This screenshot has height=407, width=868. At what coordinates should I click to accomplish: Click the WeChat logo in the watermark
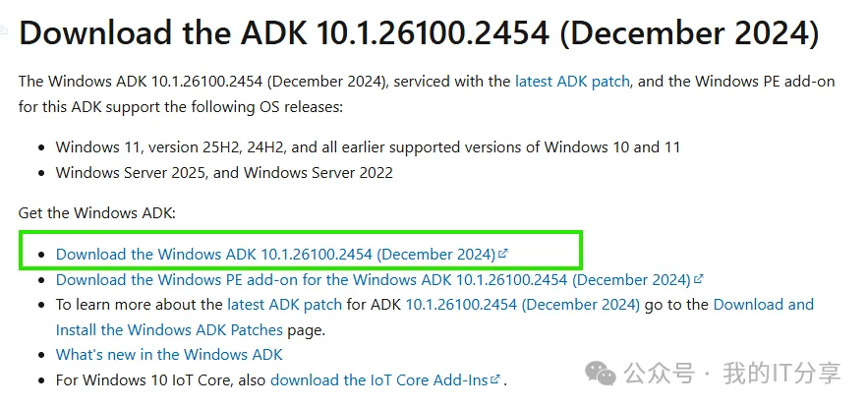click(602, 373)
